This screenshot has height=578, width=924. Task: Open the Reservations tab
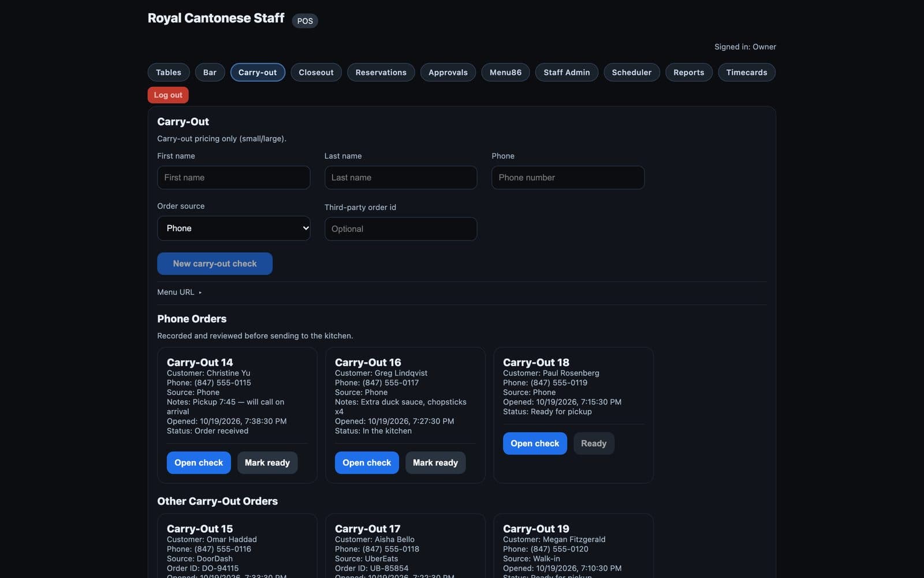[381, 72]
